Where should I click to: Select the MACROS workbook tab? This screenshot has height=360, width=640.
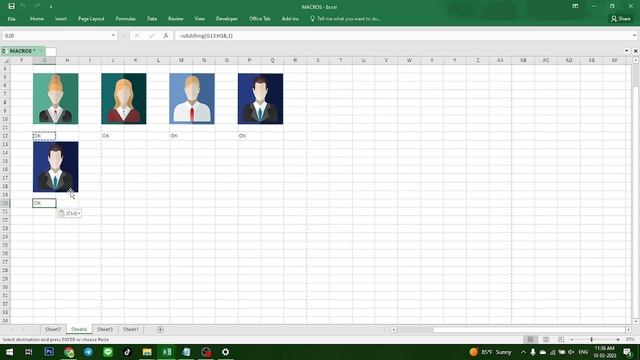22,51
